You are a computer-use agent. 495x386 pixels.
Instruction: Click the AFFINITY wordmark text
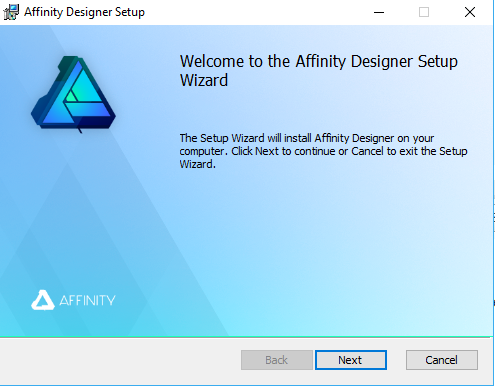point(87,300)
